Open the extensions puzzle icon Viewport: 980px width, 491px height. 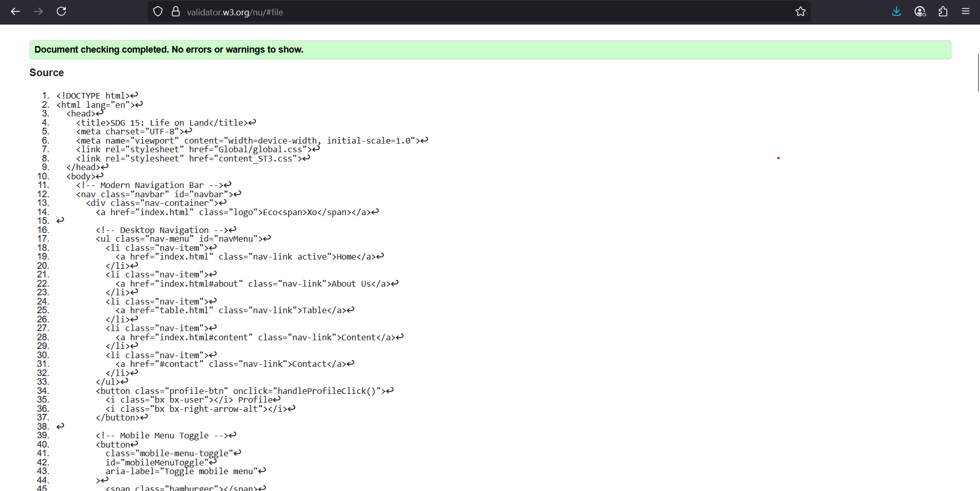[943, 11]
